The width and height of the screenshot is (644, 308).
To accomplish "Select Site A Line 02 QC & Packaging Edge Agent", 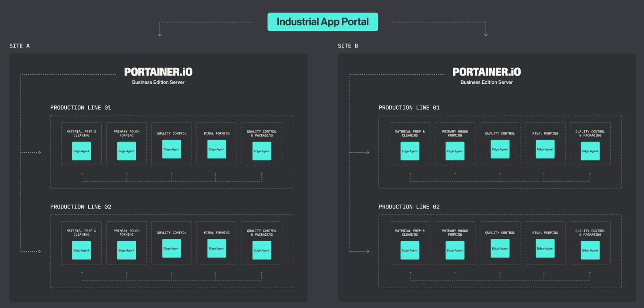I will tap(262, 250).
